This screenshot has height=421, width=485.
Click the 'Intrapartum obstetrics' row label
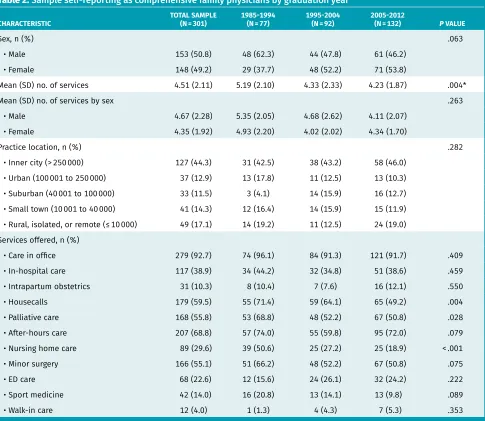49,287
